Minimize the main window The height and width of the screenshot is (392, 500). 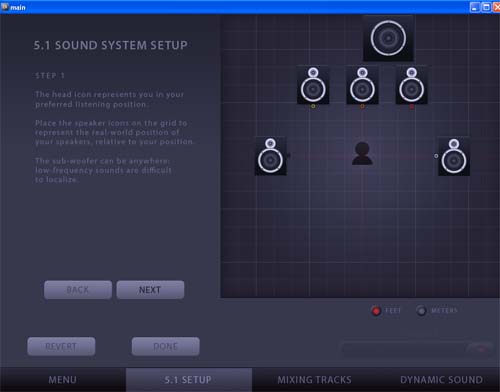(475, 7)
